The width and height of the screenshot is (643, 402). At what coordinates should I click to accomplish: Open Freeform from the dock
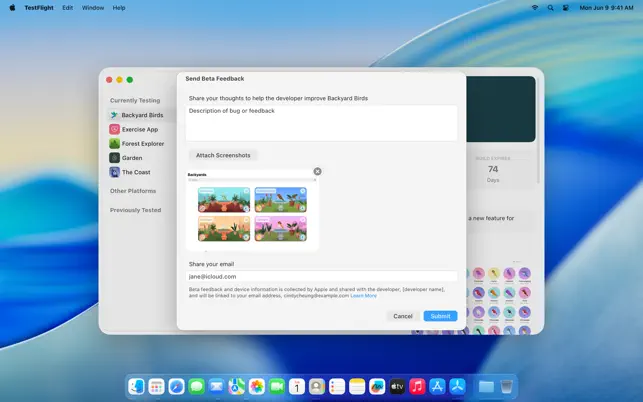377,386
